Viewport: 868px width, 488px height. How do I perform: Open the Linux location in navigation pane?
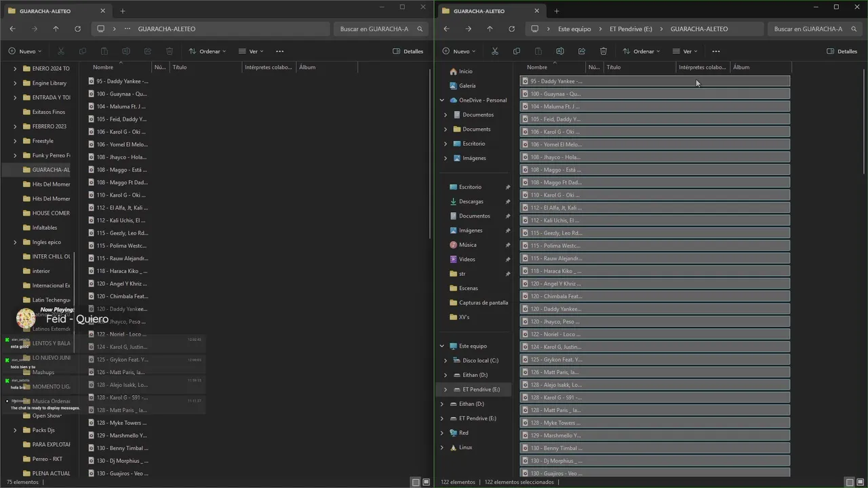[x=465, y=447]
